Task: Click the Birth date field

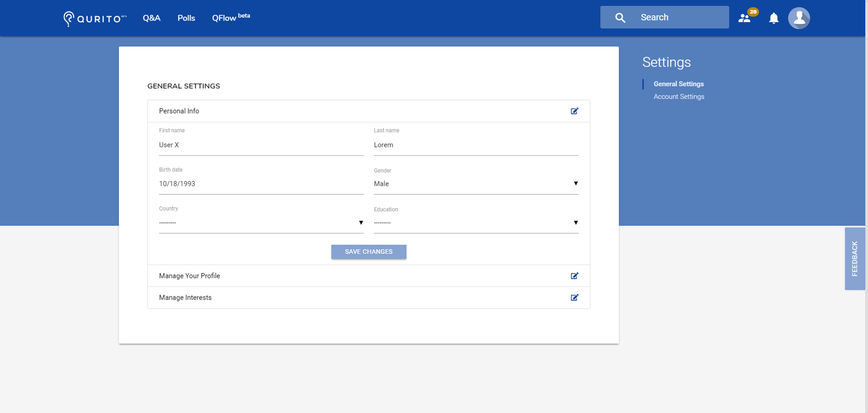Action: (x=261, y=184)
